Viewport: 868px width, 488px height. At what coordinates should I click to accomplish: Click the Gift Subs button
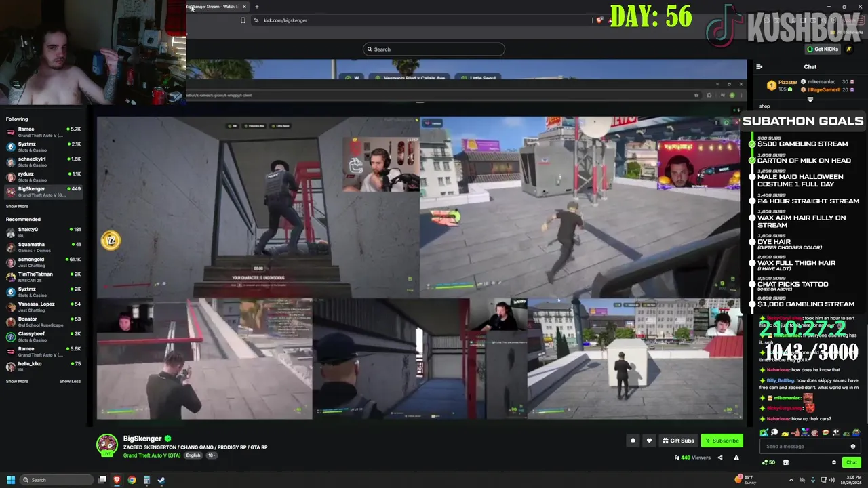pyautogui.click(x=678, y=441)
